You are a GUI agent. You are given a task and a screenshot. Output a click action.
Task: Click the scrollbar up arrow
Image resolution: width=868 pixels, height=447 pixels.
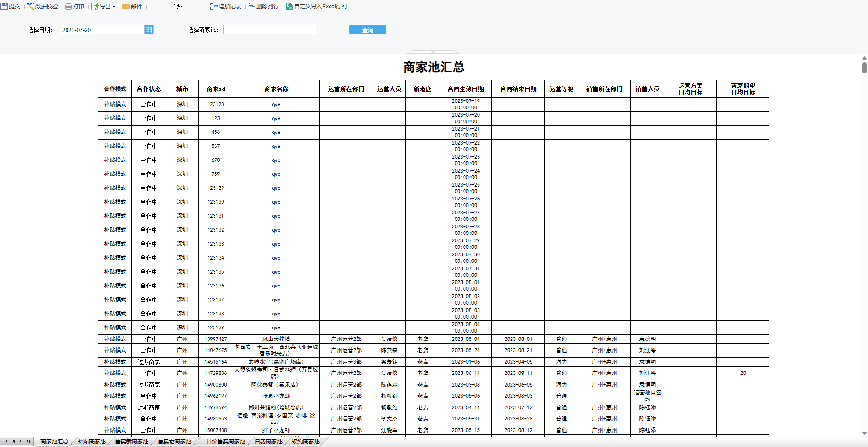point(864,58)
